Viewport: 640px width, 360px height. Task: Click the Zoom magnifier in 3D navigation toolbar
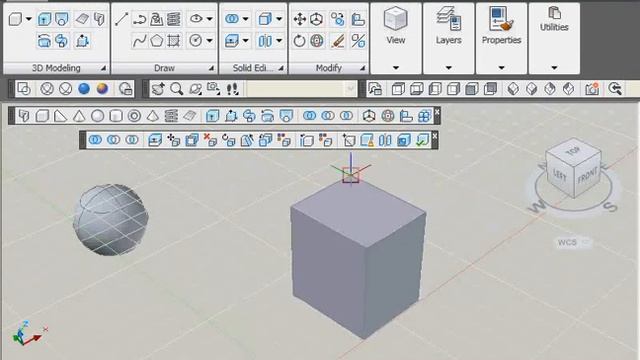[176, 89]
